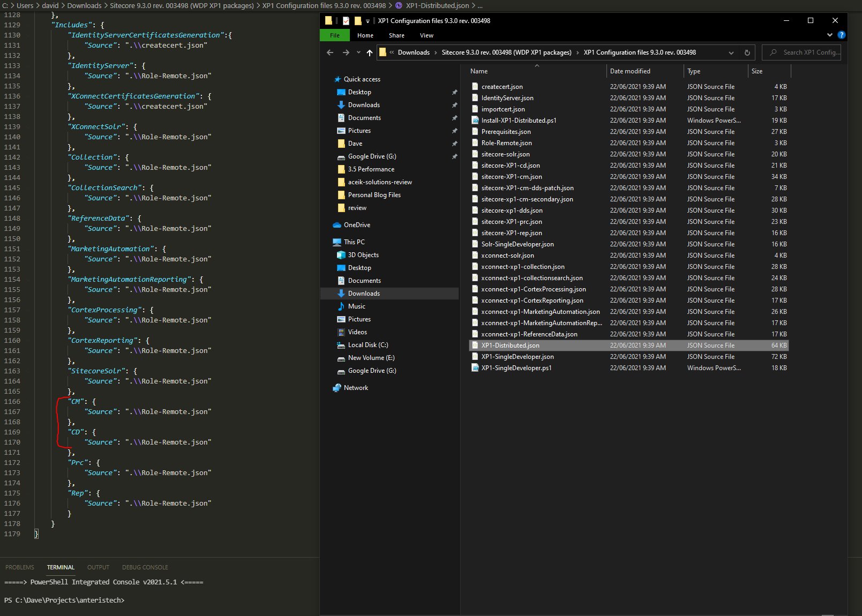The image size is (862, 616).
Task: Switch to the OUTPUT panel tab
Action: (x=98, y=567)
